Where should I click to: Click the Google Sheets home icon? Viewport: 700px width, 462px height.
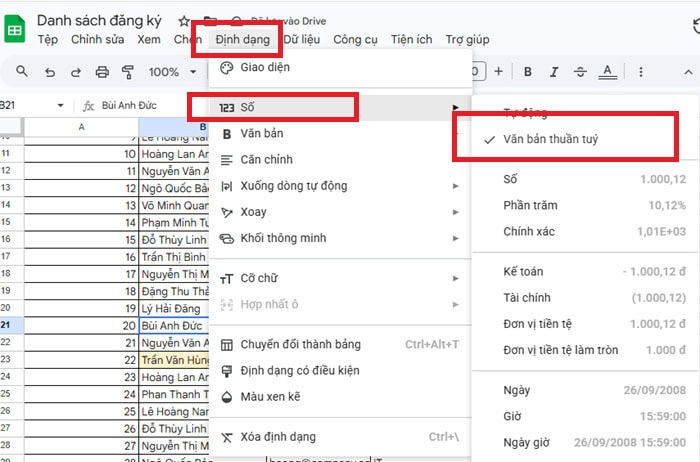[x=16, y=30]
